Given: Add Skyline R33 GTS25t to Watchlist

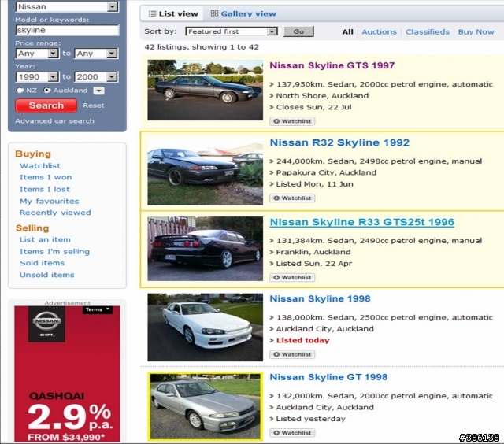Looking at the screenshot, I should 292,277.
